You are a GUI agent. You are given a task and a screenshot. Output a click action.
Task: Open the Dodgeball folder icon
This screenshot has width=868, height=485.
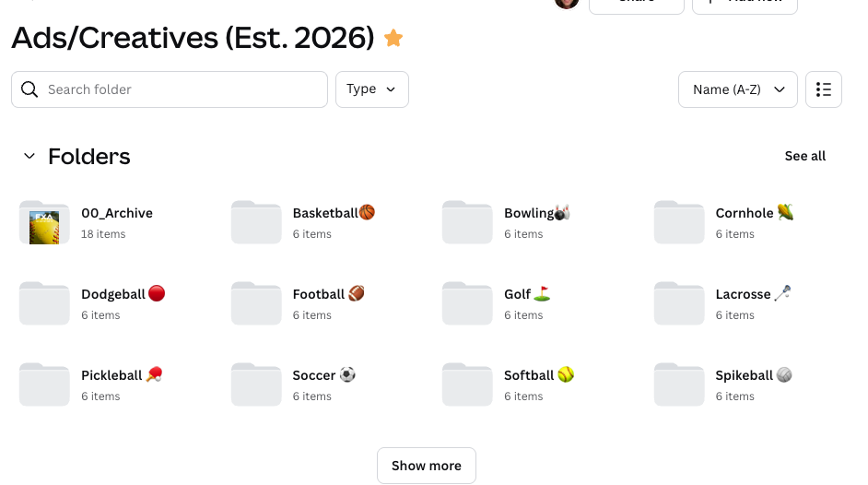[x=44, y=304]
